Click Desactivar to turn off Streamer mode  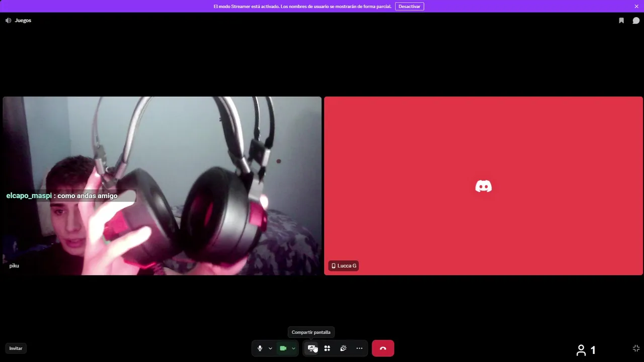click(x=410, y=7)
